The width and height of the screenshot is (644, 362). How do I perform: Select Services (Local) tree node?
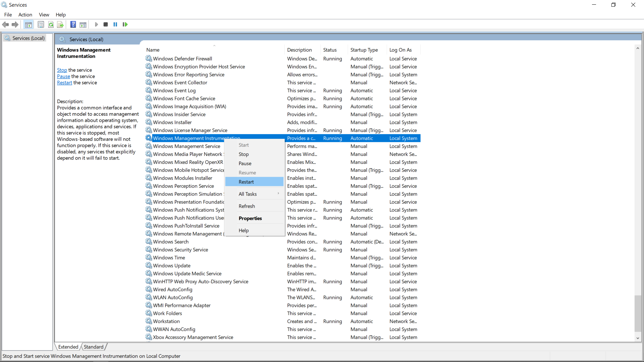[x=24, y=38]
